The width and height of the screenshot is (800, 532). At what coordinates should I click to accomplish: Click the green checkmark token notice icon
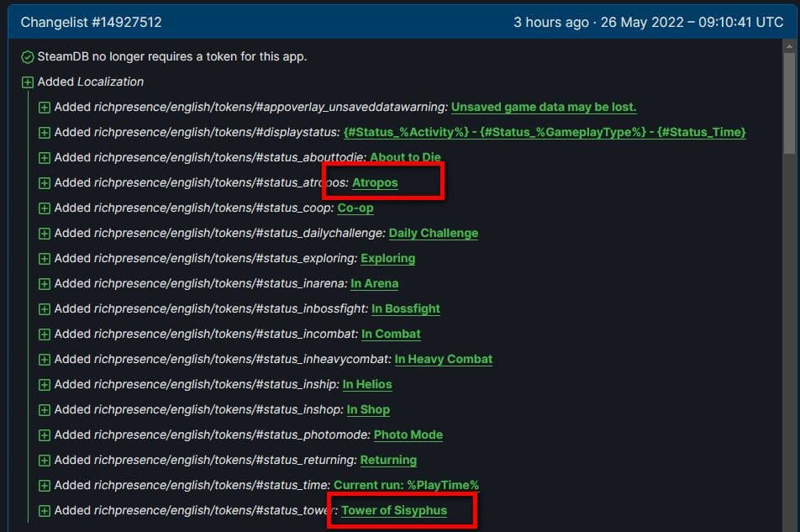(x=28, y=57)
